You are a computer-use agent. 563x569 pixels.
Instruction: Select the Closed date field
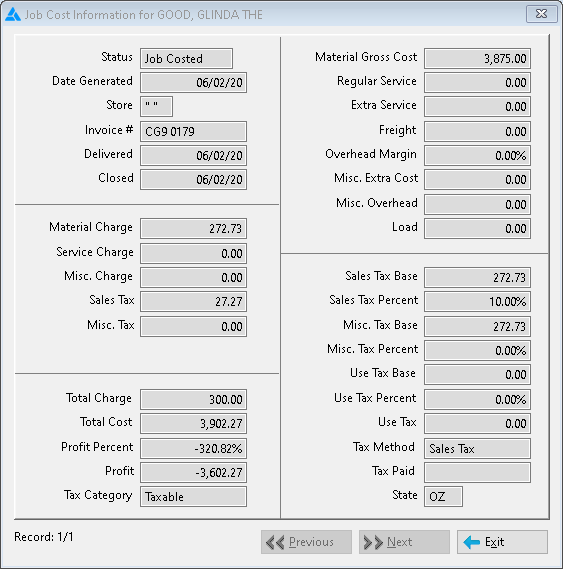pyautogui.click(x=193, y=179)
